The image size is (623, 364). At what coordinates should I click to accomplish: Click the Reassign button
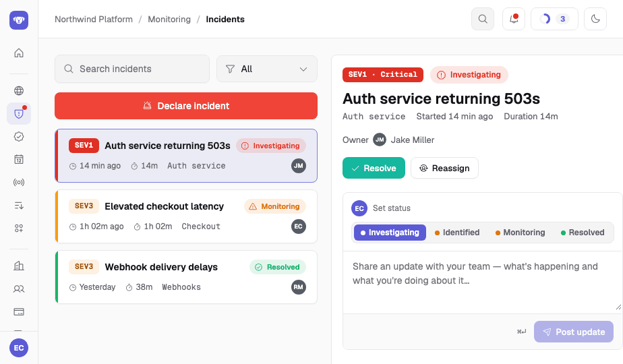pyautogui.click(x=444, y=168)
